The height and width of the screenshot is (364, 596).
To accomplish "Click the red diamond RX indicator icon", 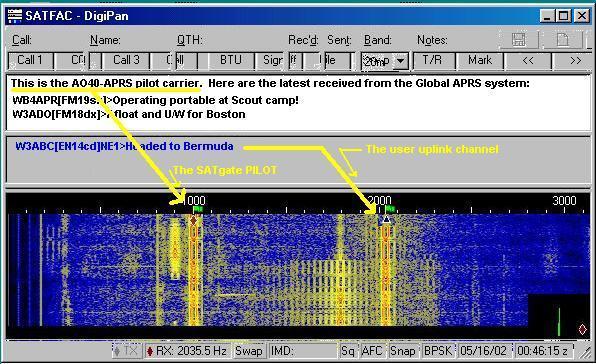I will pos(150,351).
